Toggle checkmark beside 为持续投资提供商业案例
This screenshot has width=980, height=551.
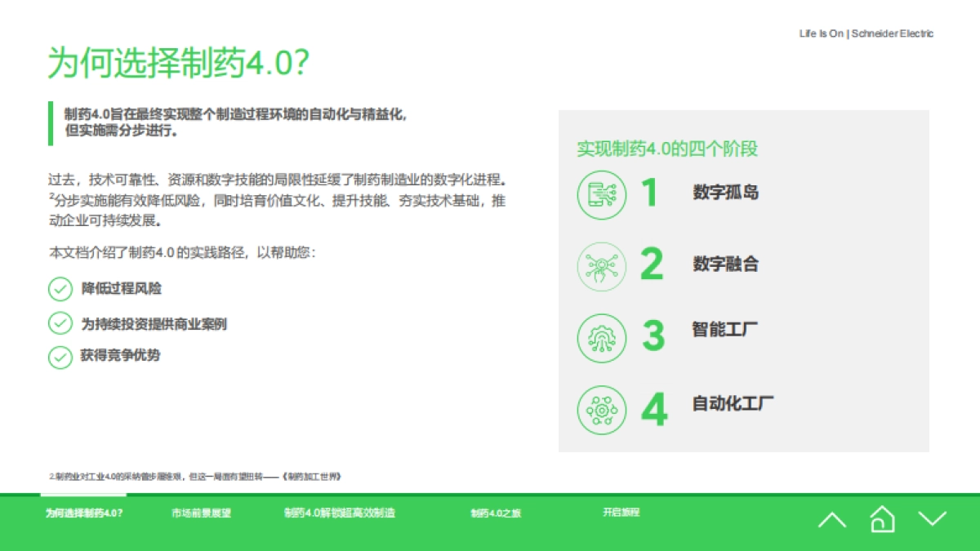pyautogui.click(x=60, y=323)
